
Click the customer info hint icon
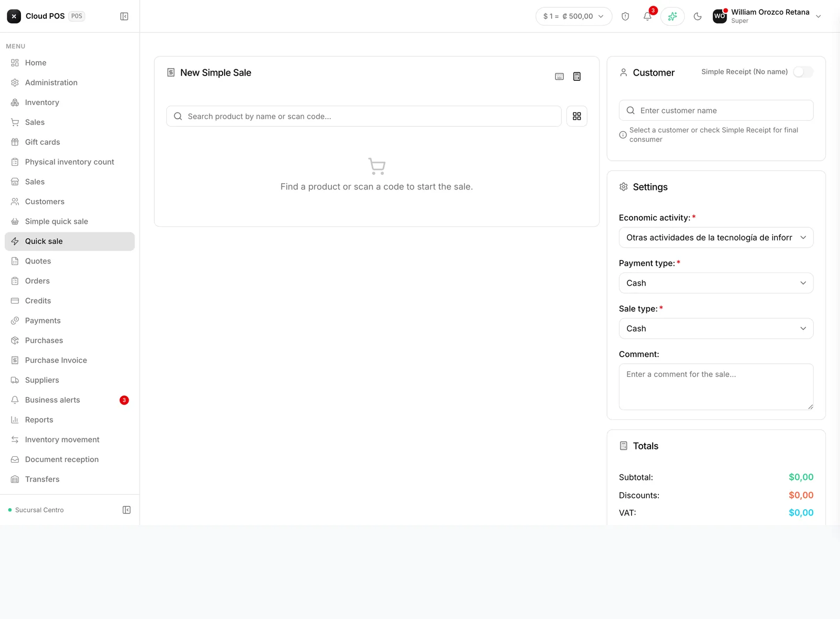623,135
